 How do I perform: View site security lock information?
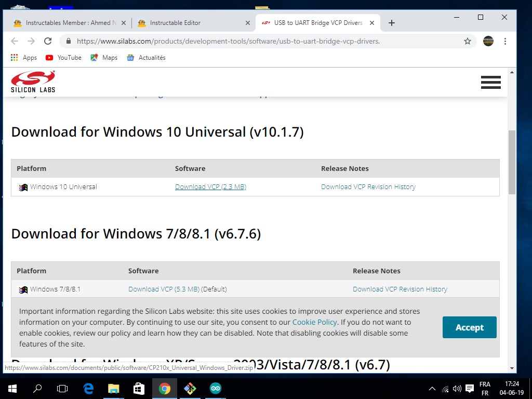click(69, 41)
